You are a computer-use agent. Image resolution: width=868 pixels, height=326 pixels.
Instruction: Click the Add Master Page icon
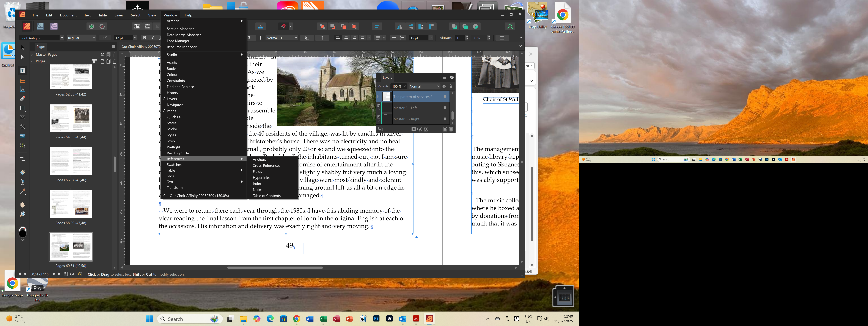[x=102, y=54]
